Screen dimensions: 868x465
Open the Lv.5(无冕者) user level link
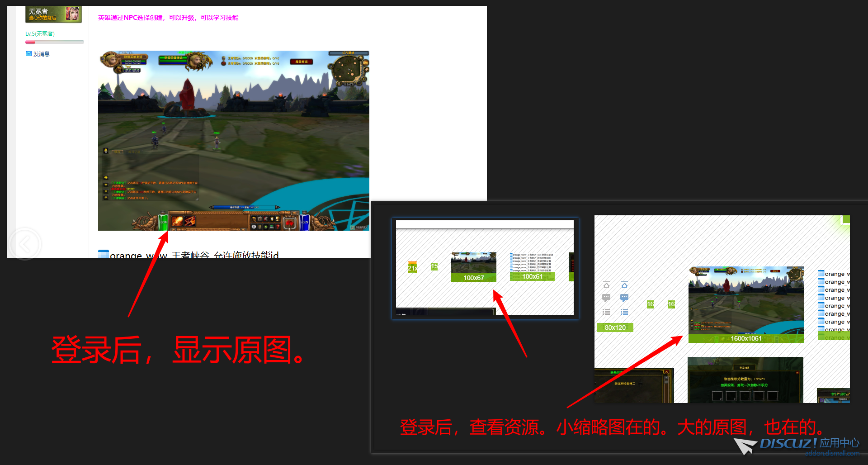click(40, 34)
